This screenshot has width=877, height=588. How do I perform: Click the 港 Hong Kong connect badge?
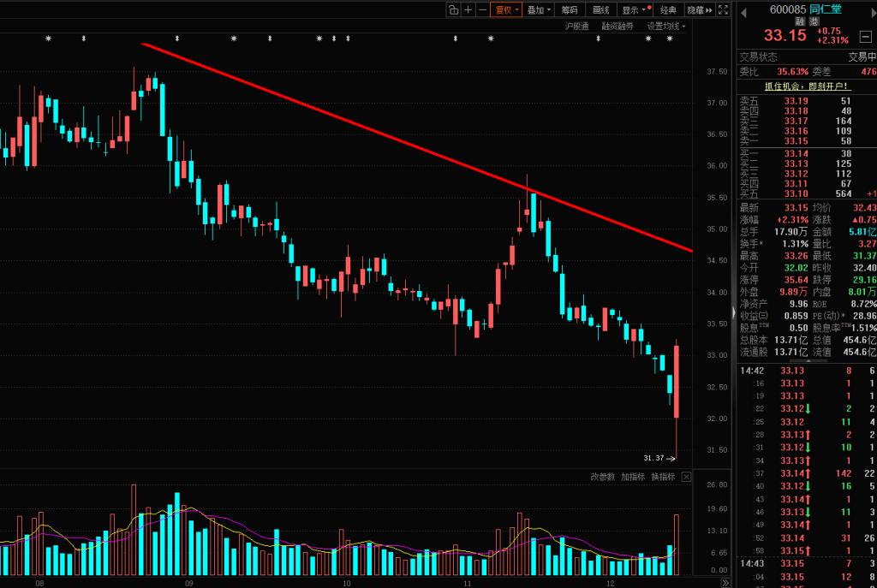pos(813,21)
